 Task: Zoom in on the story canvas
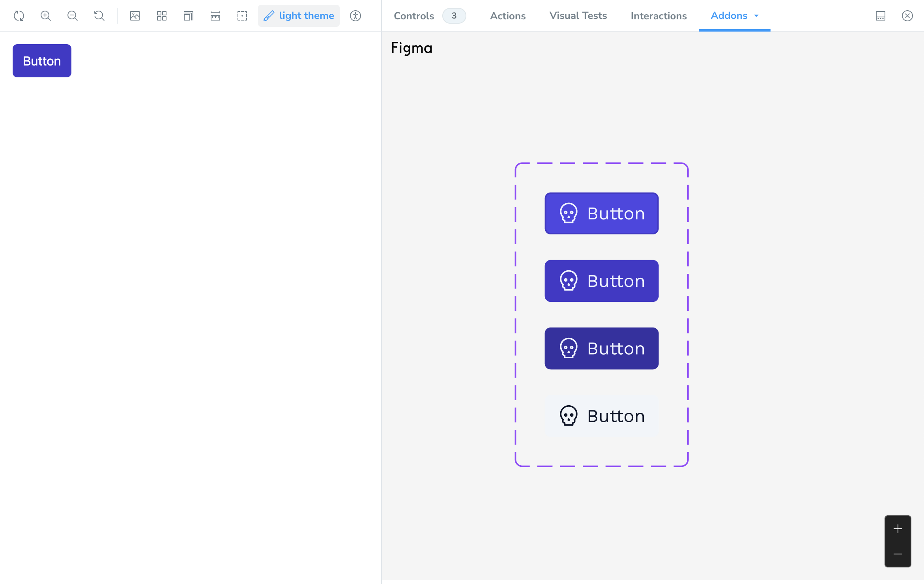[x=45, y=16]
